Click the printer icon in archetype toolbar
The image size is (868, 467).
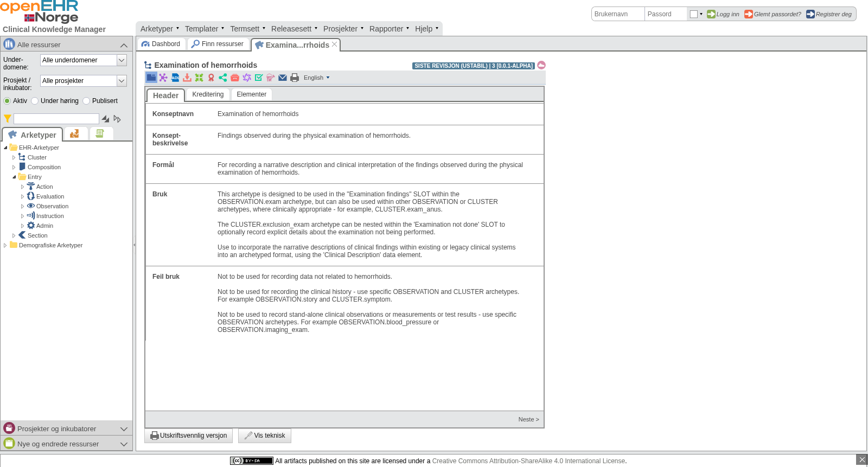pos(295,78)
